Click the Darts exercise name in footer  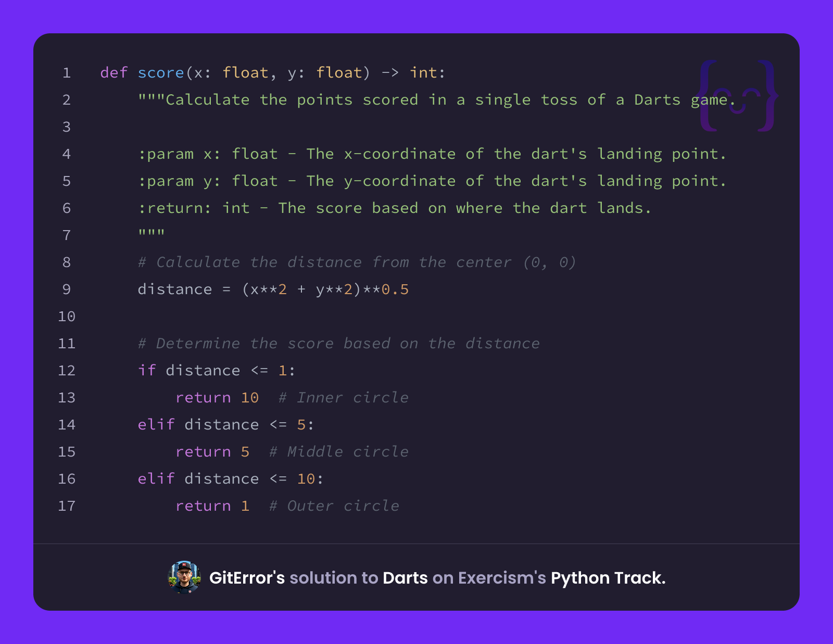[405, 578]
